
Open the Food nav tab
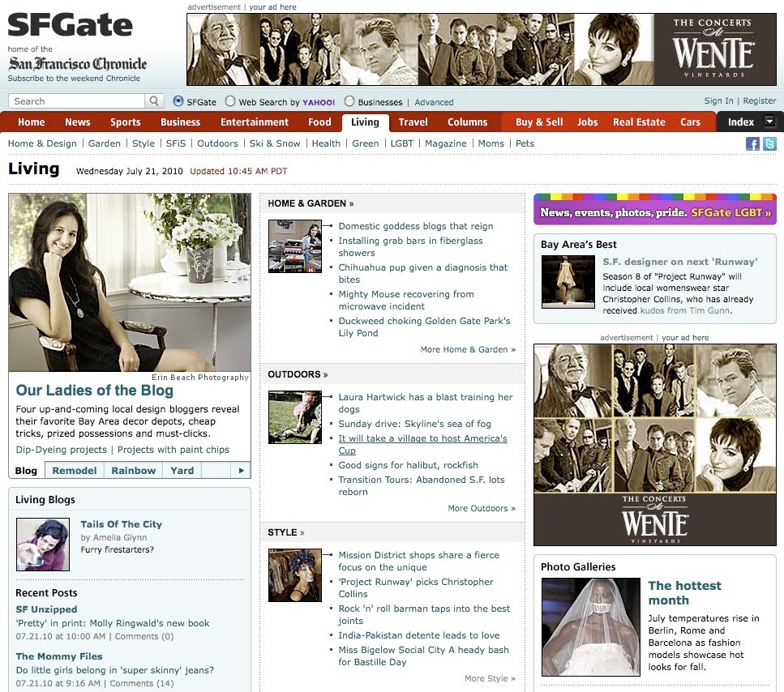point(319,122)
